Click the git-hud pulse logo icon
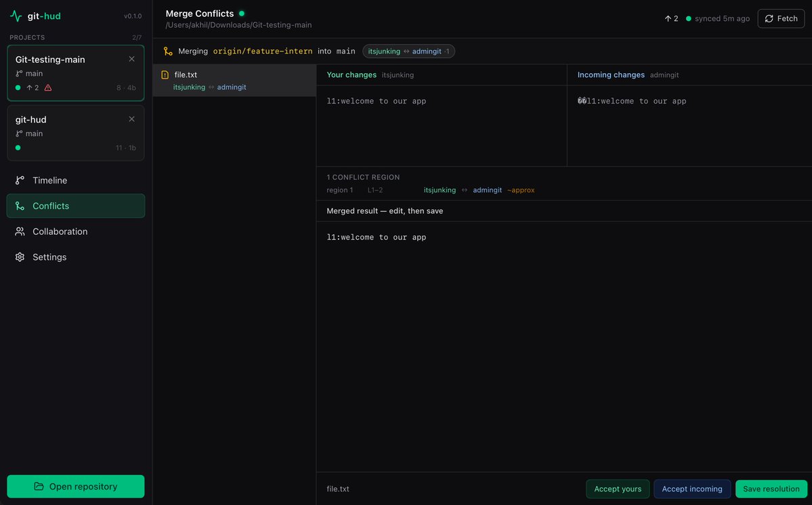Screen dimensions: 812x505 tap(16, 16)
